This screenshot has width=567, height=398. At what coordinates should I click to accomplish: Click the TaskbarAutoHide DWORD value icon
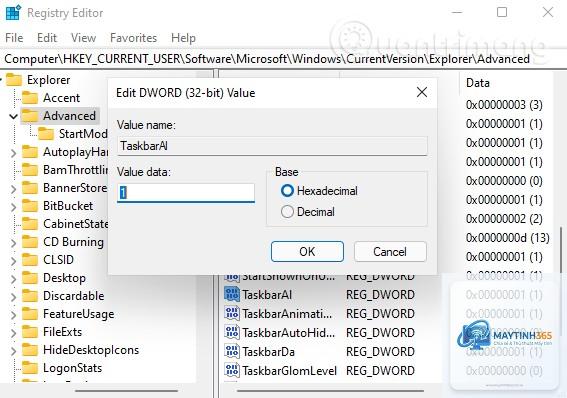click(232, 332)
